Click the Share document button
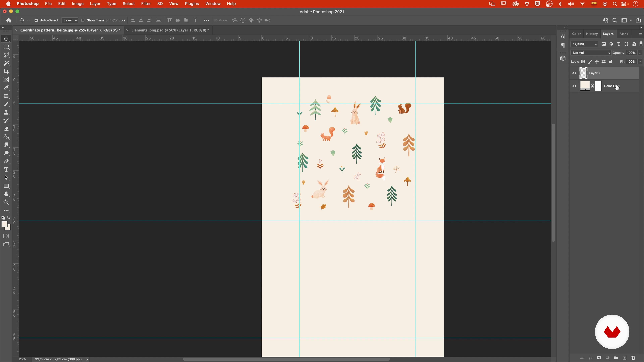Screen dimensions: 644x362 (x=638, y=20)
